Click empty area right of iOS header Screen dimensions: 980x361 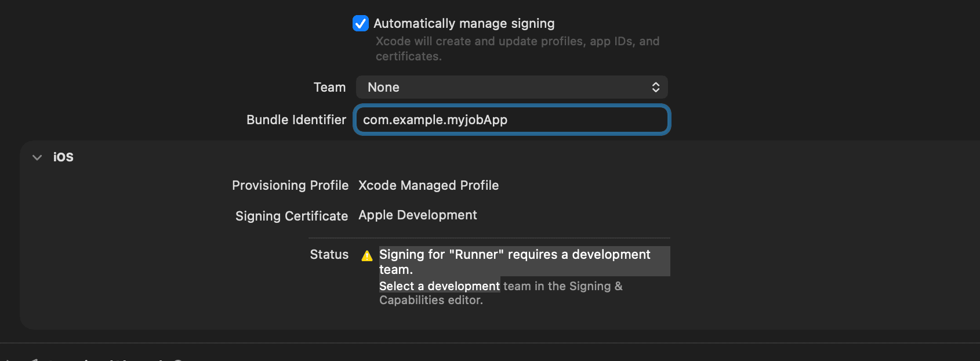(x=464, y=157)
